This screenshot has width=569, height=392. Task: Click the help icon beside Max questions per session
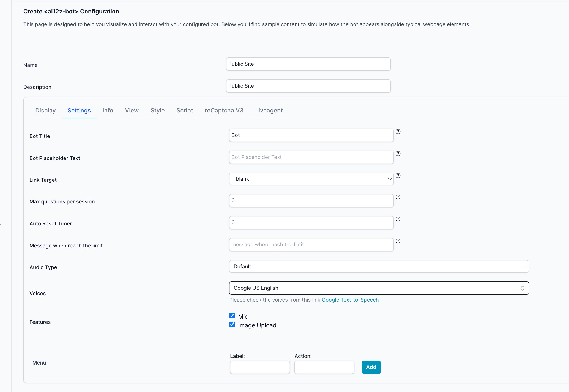click(398, 197)
